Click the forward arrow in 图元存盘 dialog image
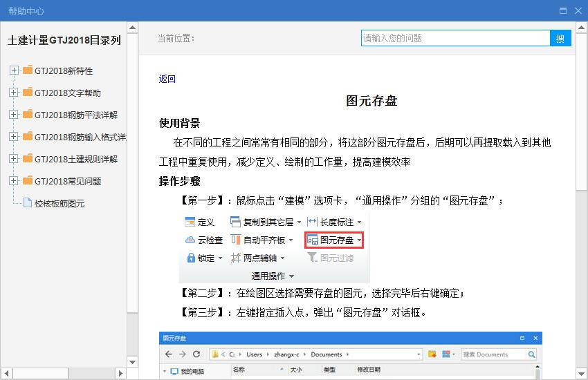The width and height of the screenshot is (588, 380). 182,354
